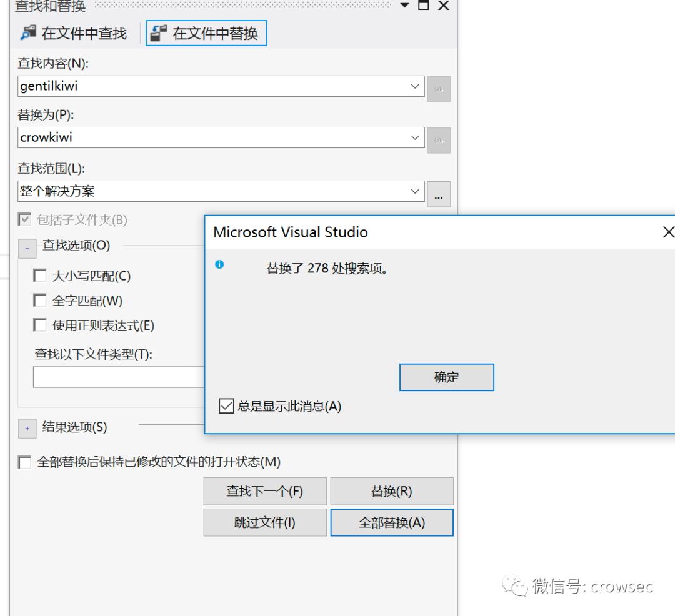Enable 使用正则表达式 checkbox
Image resolution: width=675 pixels, height=616 pixels.
click(x=40, y=325)
